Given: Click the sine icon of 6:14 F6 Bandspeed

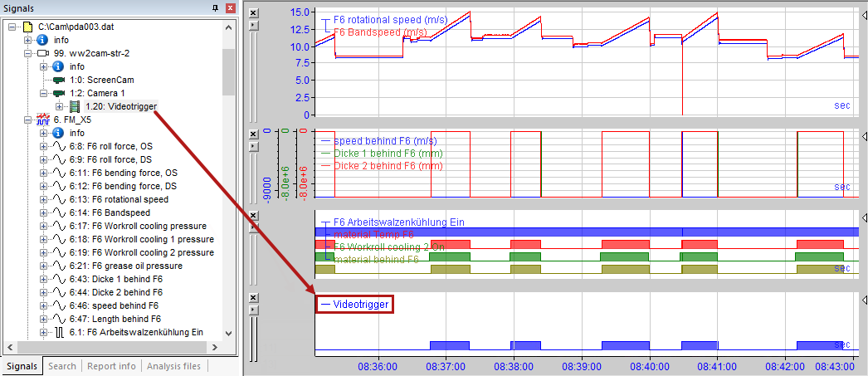Looking at the screenshot, I should click(59, 212).
